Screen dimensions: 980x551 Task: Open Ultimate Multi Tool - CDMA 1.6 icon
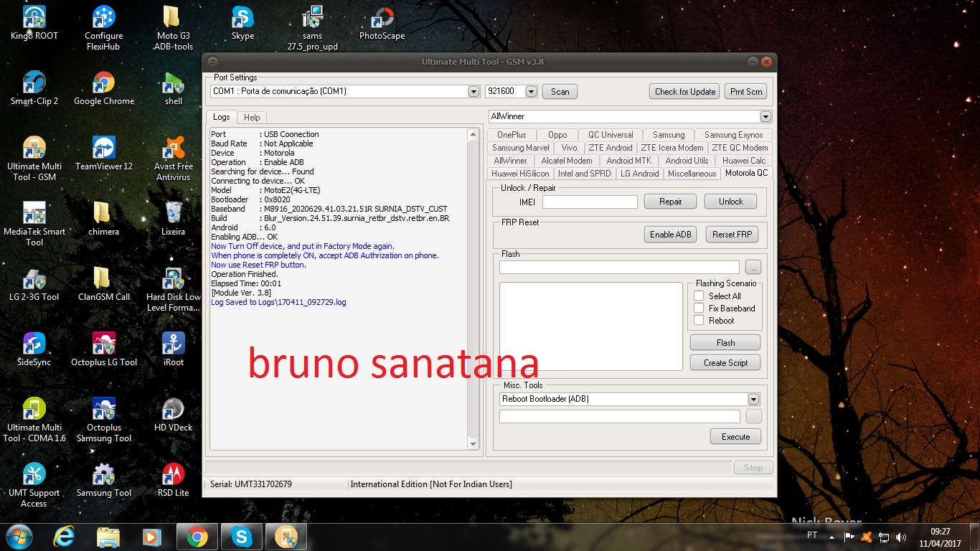[34, 420]
